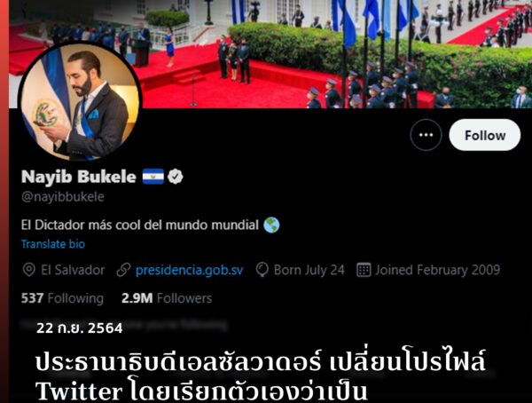Click Translate bio link
This screenshot has width=532, height=403.
click(x=53, y=244)
